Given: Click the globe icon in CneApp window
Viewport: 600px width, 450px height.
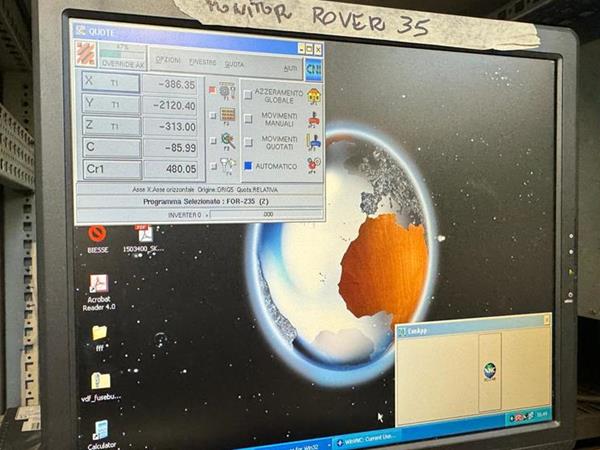Looking at the screenshot, I should point(490,372).
